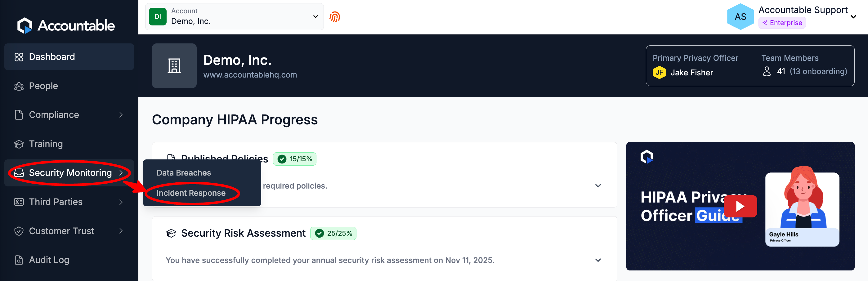Click the Jake Fisher privacy officer name
Viewport: 868px width, 281px height.
(691, 73)
